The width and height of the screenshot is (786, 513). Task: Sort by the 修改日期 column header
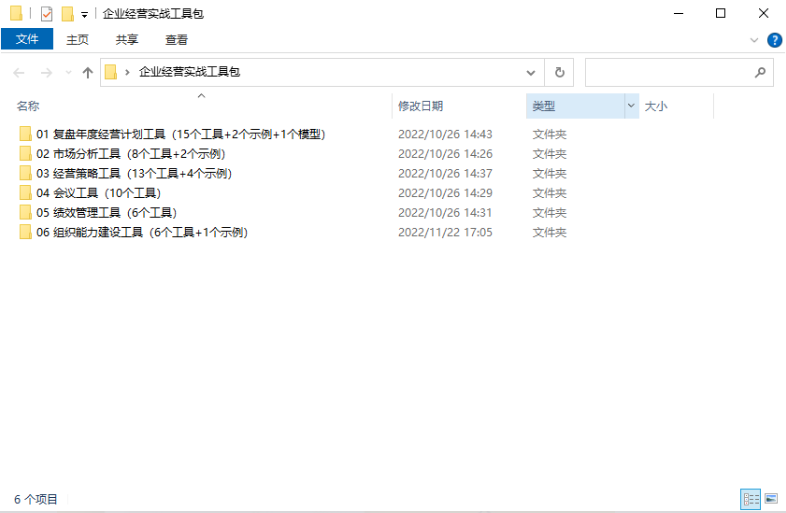click(x=421, y=106)
